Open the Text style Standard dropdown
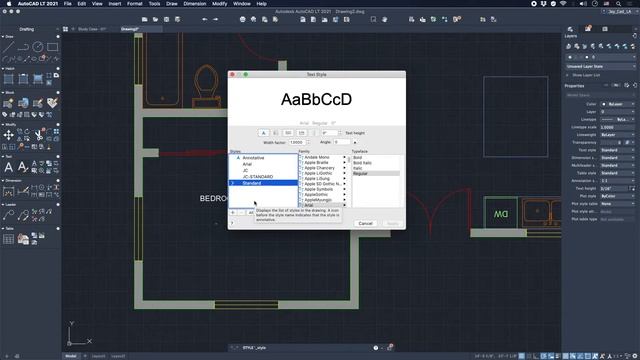Image resolution: width=640 pixels, height=360 pixels. pos(618,150)
